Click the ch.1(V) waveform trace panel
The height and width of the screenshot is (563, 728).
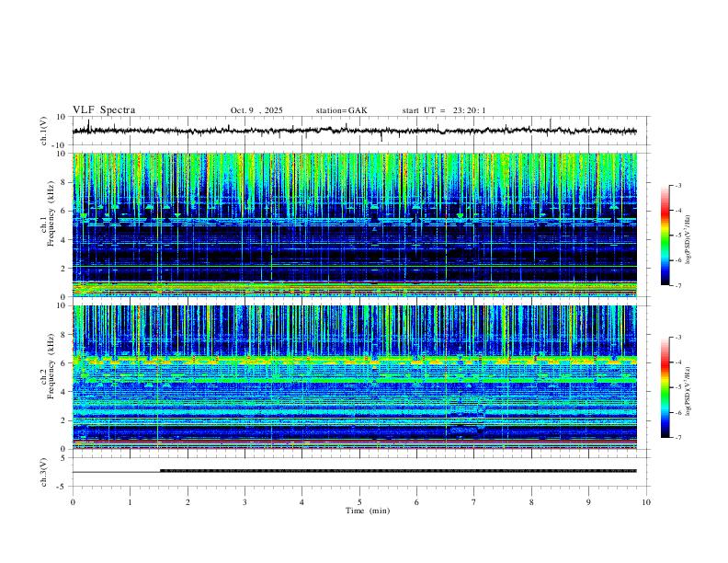coord(360,131)
